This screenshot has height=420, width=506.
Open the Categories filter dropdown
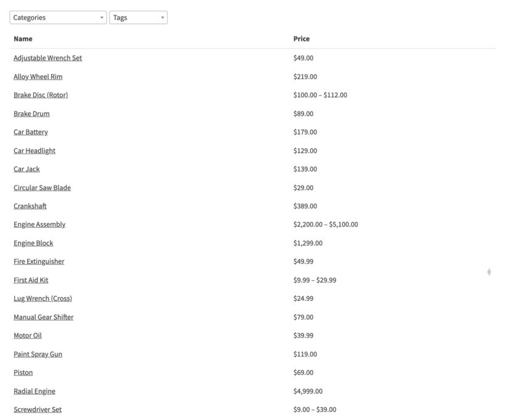tap(58, 17)
